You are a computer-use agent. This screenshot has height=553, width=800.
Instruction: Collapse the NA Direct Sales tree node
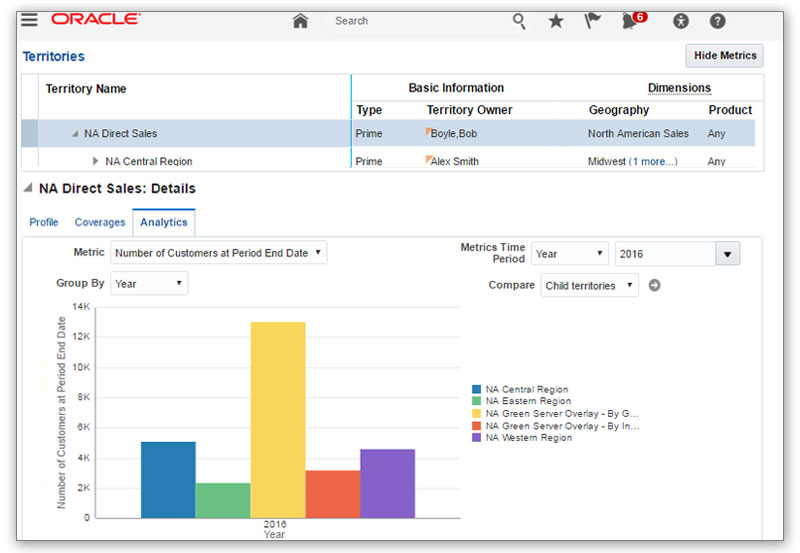(x=75, y=134)
